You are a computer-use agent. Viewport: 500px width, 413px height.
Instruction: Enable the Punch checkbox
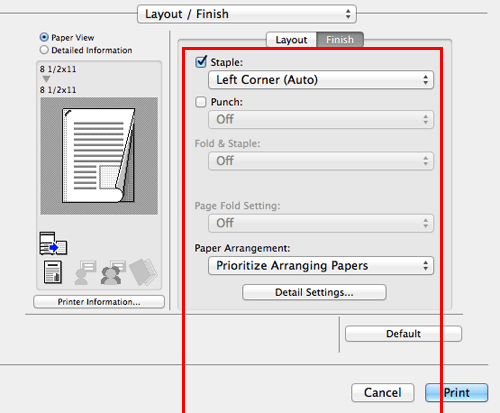click(201, 102)
